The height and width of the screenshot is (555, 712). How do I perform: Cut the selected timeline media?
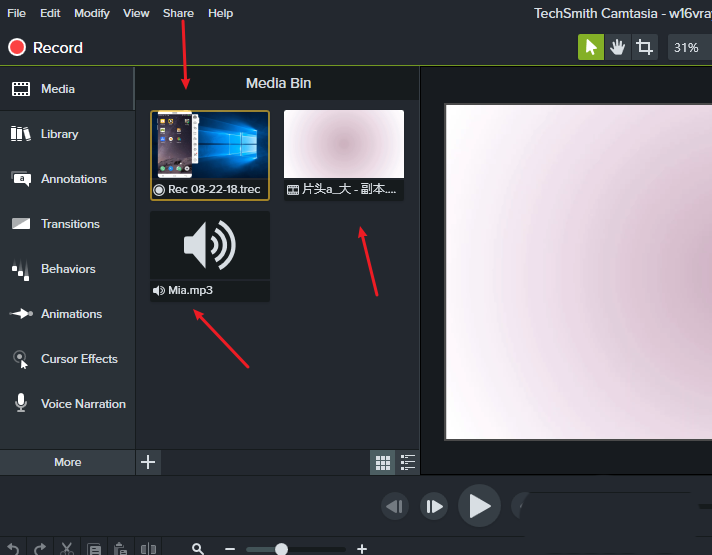67,549
